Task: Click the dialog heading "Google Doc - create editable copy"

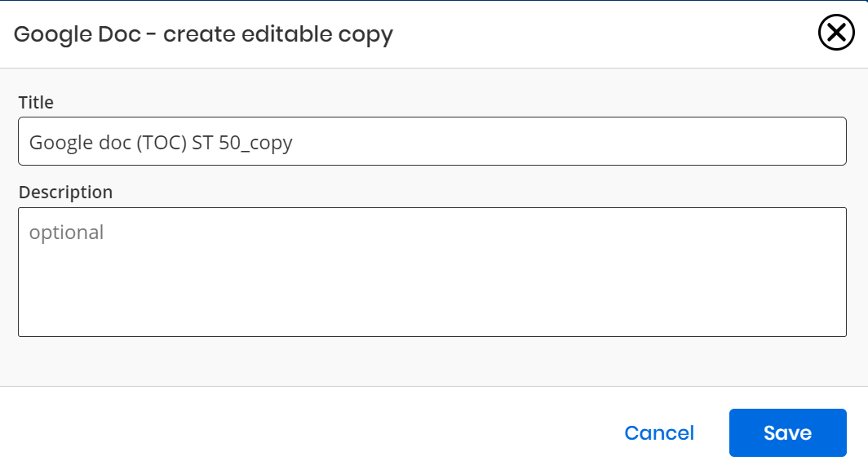Action: (203, 34)
